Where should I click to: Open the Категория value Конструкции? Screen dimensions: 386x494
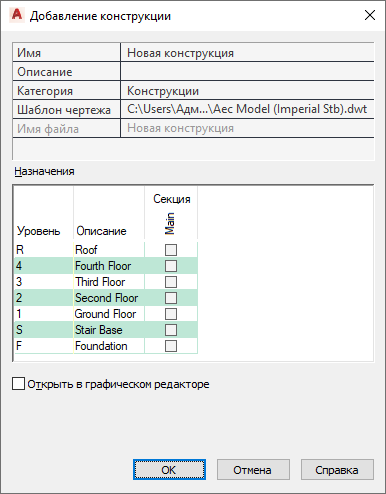click(x=247, y=91)
